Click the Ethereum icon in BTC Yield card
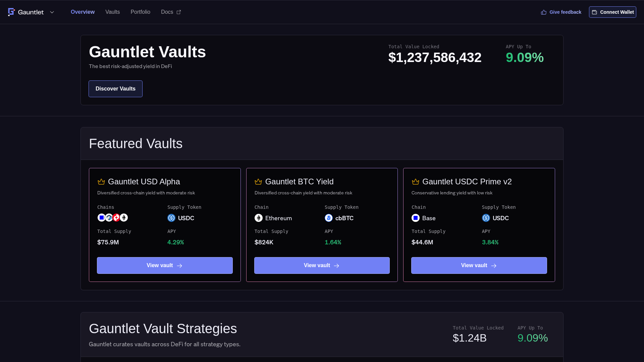The width and height of the screenshot is (644, 362). [x=259, y=218]
